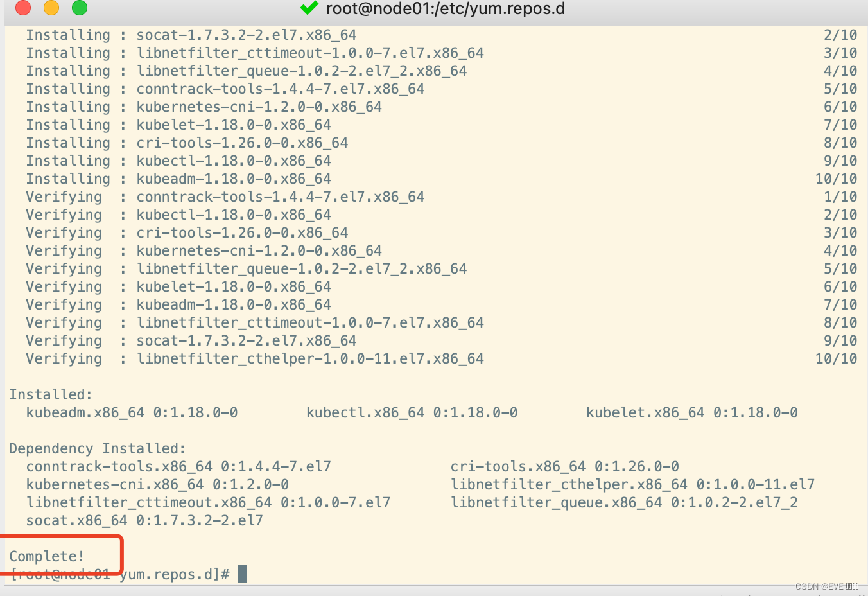Click the window title root@node01:/etc/yum.repos.d

coord(446,9)
